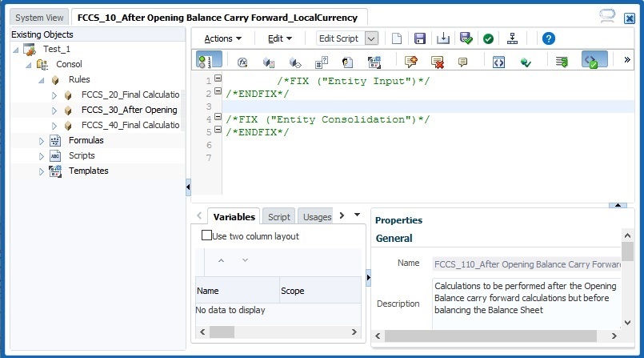This screenshot has width=644, height=358.
Task: Open the Usages tab
Action: pos(315,216)
